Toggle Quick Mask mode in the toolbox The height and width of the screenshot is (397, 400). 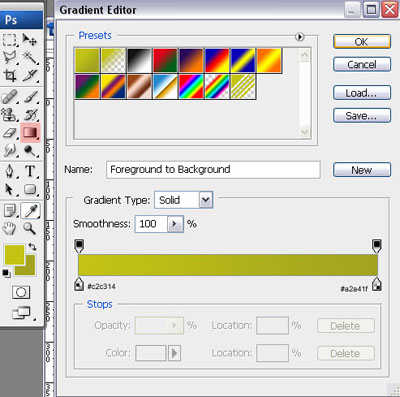tap(21, 293)
